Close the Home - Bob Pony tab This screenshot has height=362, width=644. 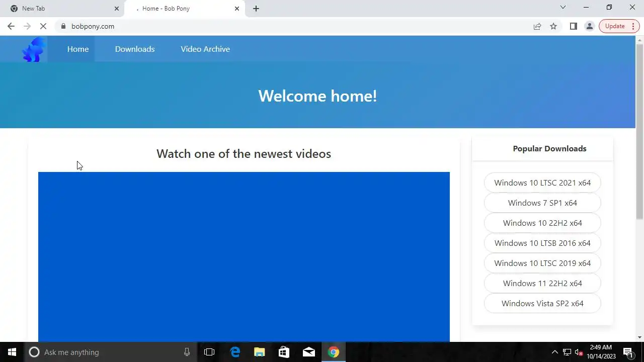point(237,9)
